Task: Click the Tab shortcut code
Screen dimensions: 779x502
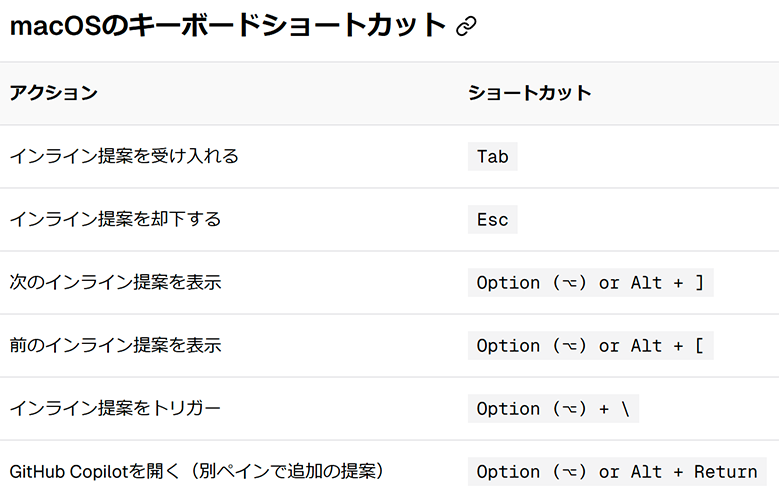Action: 492,157
